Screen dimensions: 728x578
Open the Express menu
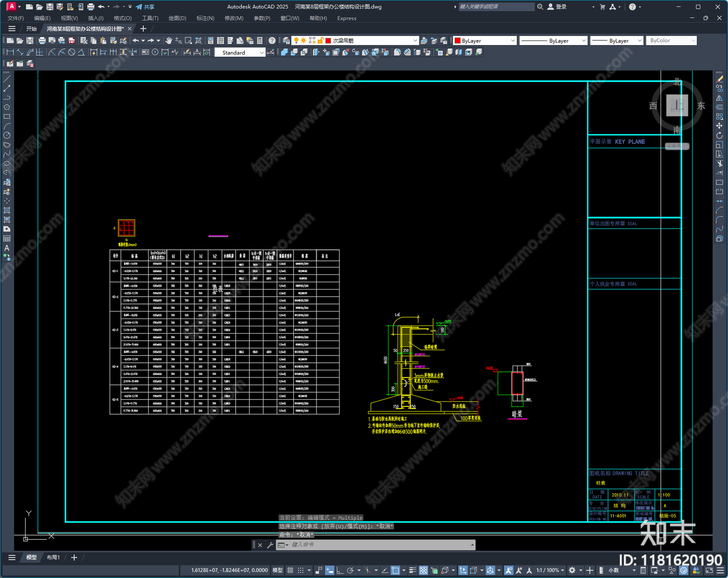coord(347,18)
